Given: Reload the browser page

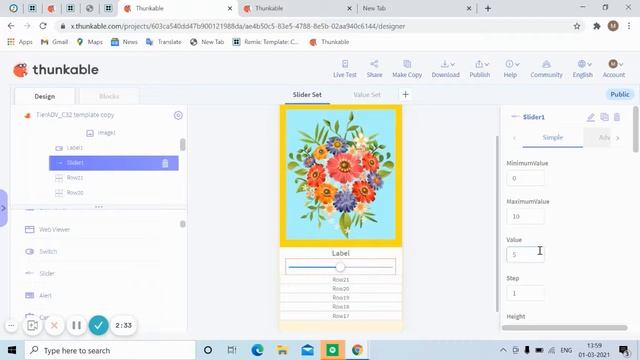Looking at the screenshot, I should pos(43,26).
